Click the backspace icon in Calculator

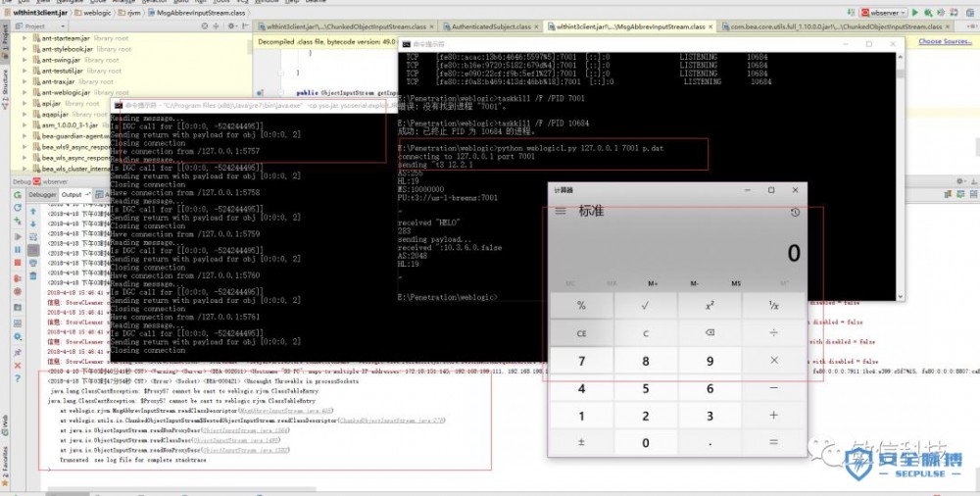point(710,333)
